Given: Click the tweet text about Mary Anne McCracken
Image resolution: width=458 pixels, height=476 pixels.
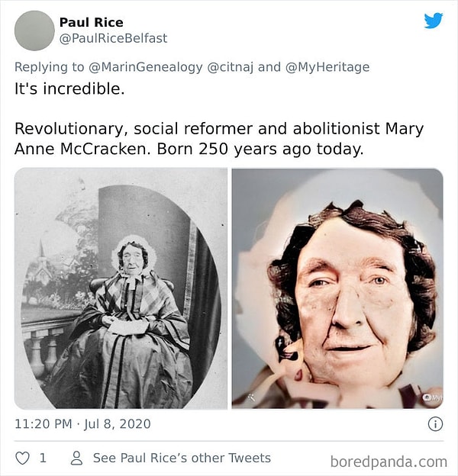Looking at the screenshot, I should tap(218, 138).
